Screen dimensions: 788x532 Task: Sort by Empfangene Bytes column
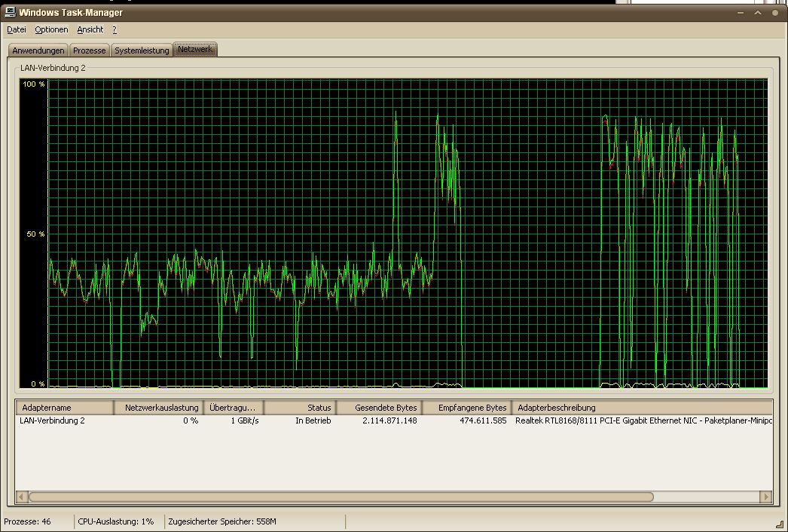[x=466, y=408]
